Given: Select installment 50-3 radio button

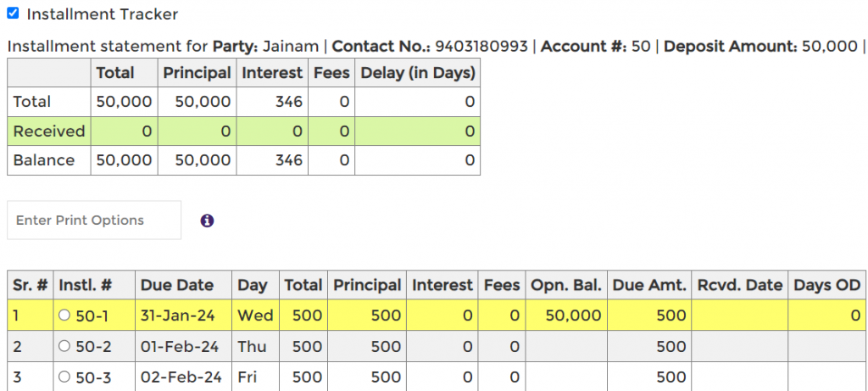Looking at the screenshot, I should click(64, 377).
